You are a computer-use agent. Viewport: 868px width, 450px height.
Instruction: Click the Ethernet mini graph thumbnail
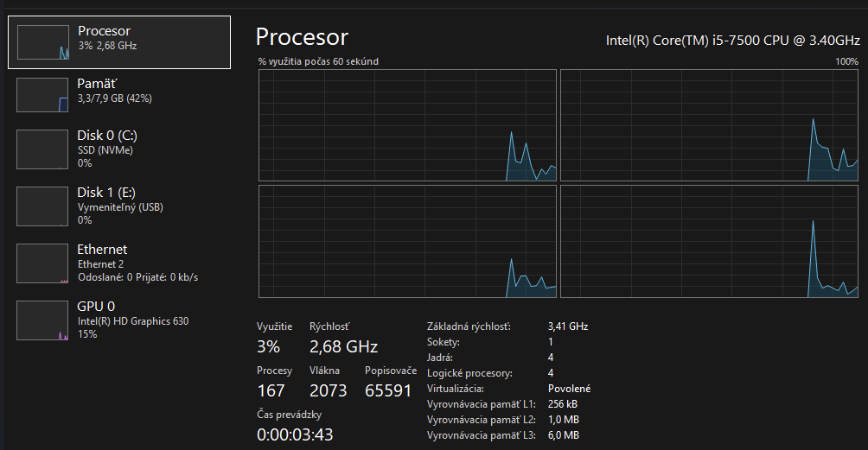point(42,263)
